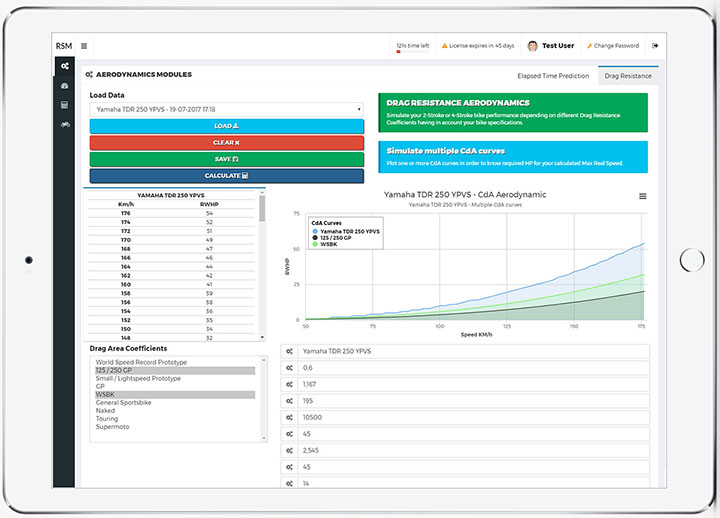Image resolution: width=720 pixels, height=518 pixels.
Task: Click the green Drag Resistance Aerodynamics banner
Action: pyautogui.click(x=513, y=113)
